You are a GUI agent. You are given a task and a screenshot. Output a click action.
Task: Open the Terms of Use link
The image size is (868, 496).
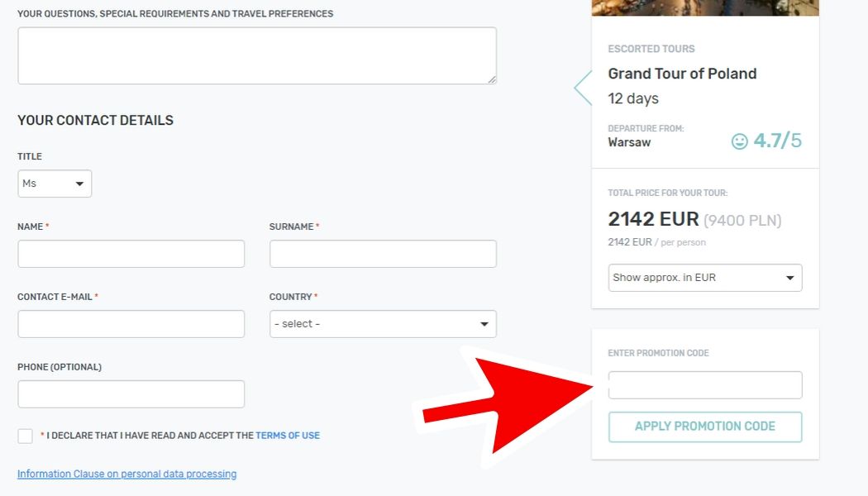click(x=288, y=436)
